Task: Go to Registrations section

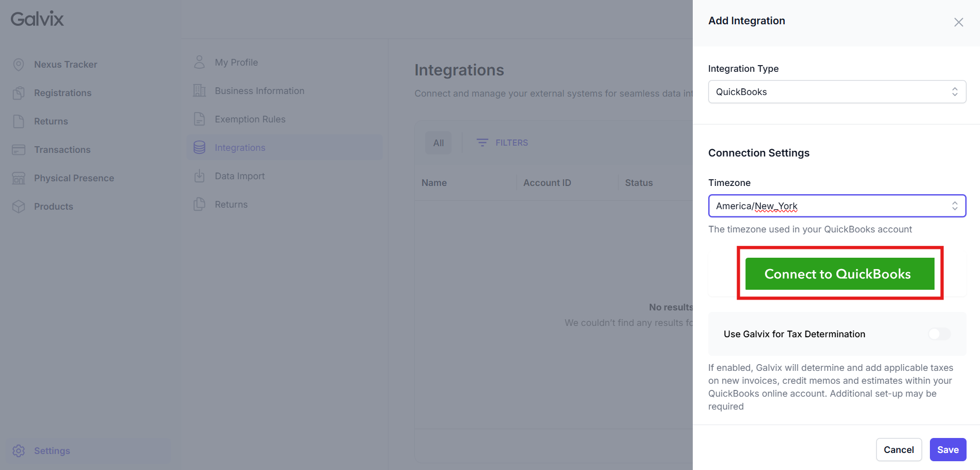Action: click(63, 93)
